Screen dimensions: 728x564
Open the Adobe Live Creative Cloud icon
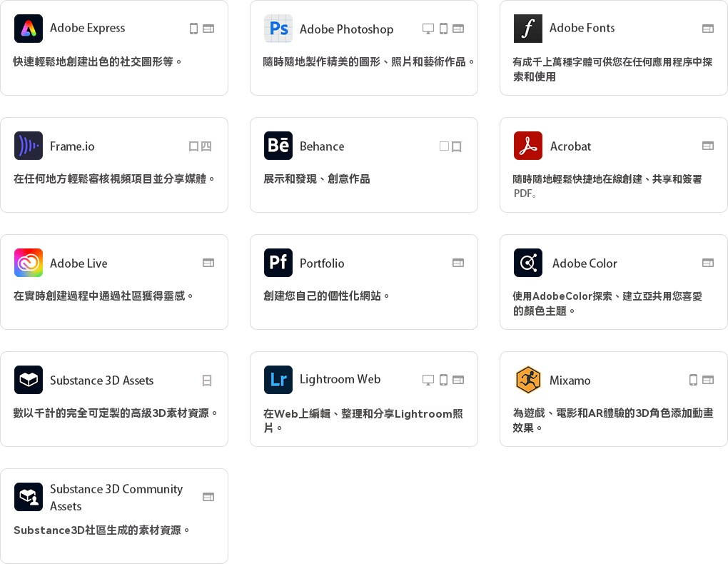[x=29, y=263]
